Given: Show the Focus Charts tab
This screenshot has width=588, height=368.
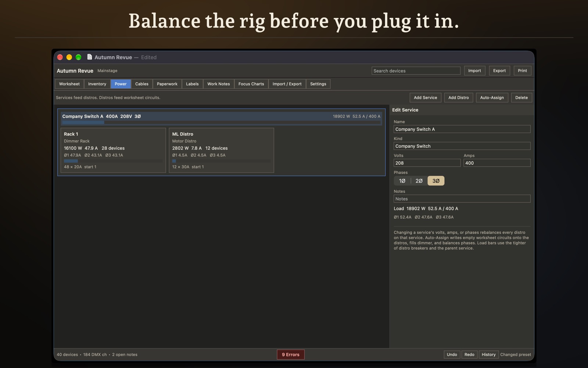Looking at the screenshot, I should tap(251, 84).
